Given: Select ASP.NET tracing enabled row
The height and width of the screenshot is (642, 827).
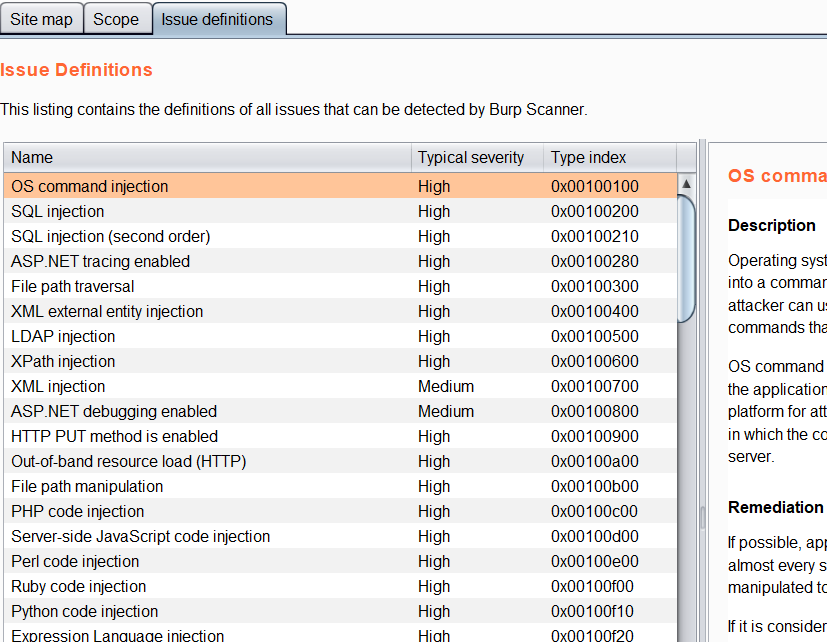Looking at the screenshot, I should [x=340, y=261].
